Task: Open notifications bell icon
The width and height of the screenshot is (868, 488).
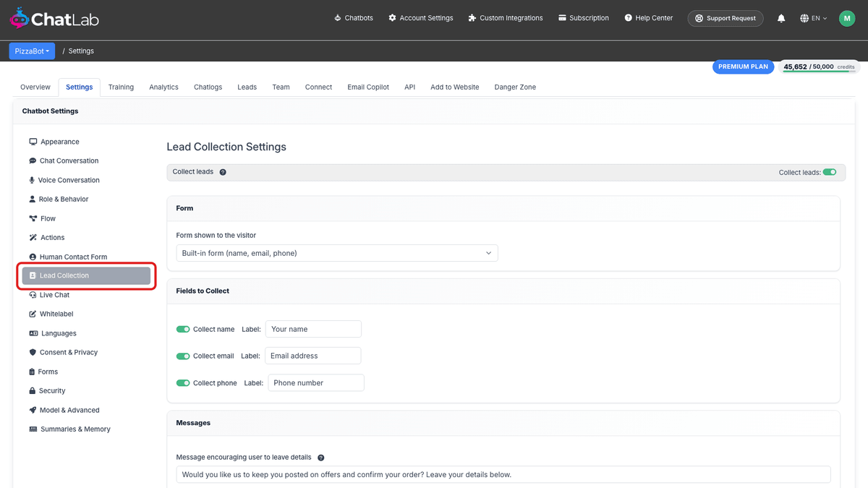Action: coord(781,18)
